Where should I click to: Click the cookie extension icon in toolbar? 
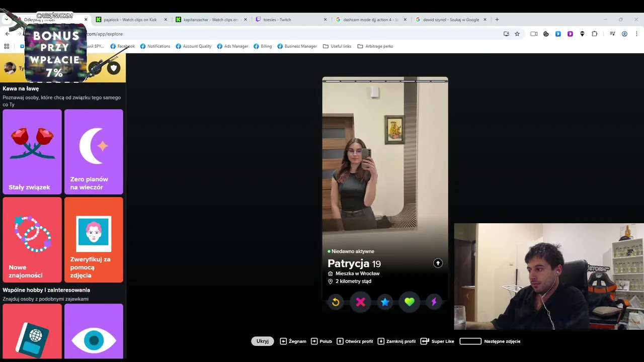[x=546, y=34]
